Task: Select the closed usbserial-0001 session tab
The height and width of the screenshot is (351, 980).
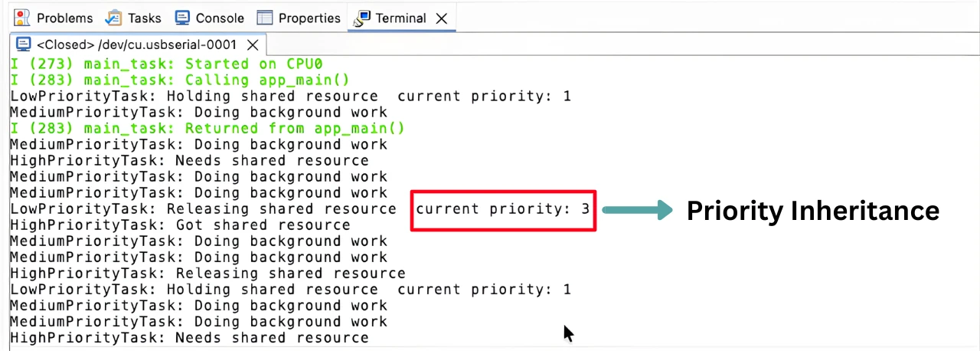Action: [136, 44]
